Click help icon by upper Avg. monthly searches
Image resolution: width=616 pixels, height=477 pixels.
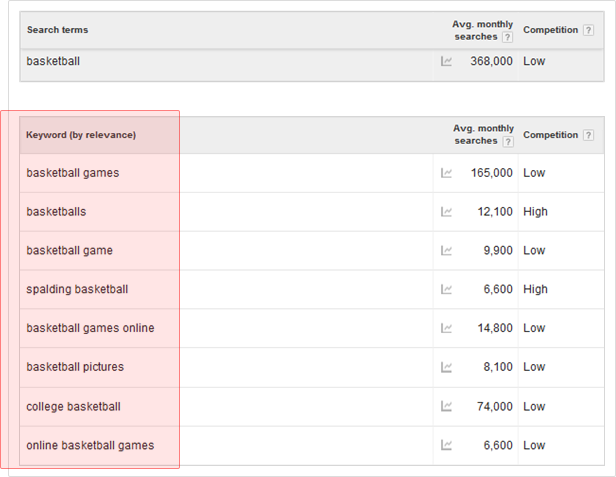point(507,37)
